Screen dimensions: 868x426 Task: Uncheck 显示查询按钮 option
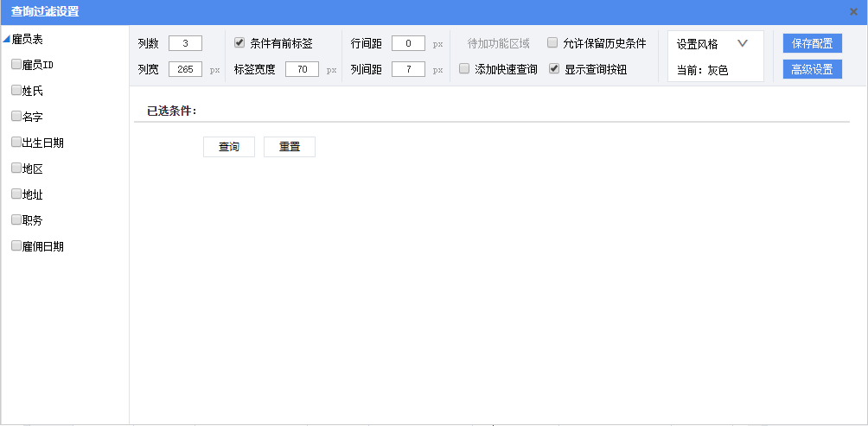(554, 69)
